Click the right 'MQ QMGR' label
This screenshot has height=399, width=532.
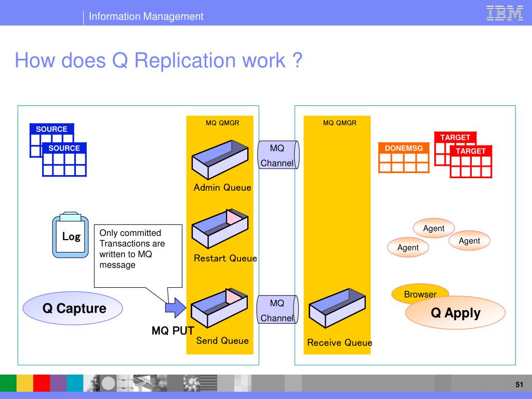pos(340,123)
